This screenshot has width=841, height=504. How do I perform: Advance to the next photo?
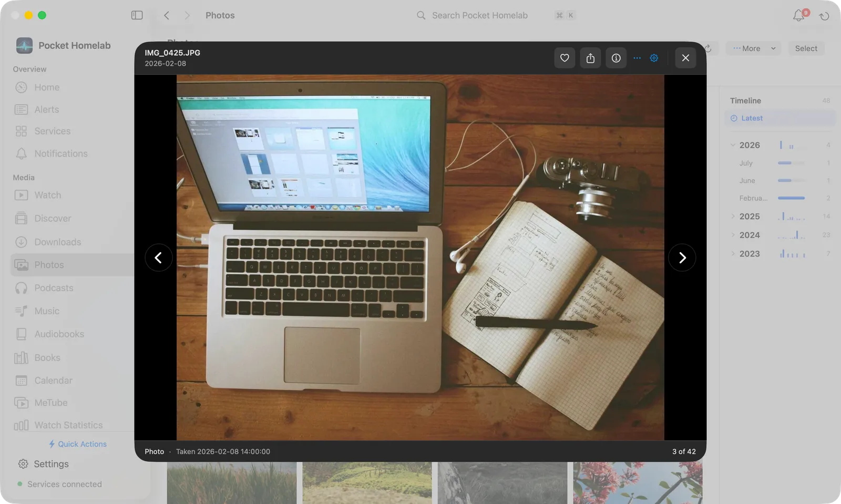(682, 258)
